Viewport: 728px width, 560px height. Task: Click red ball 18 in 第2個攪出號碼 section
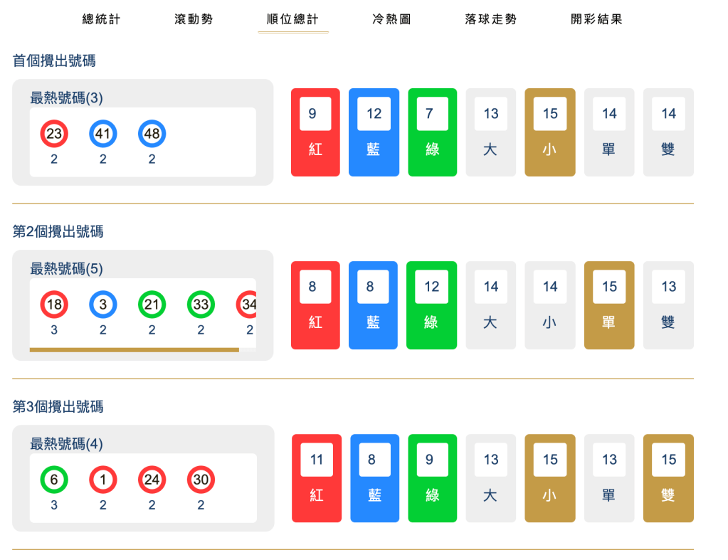click(x=53, y=305)
